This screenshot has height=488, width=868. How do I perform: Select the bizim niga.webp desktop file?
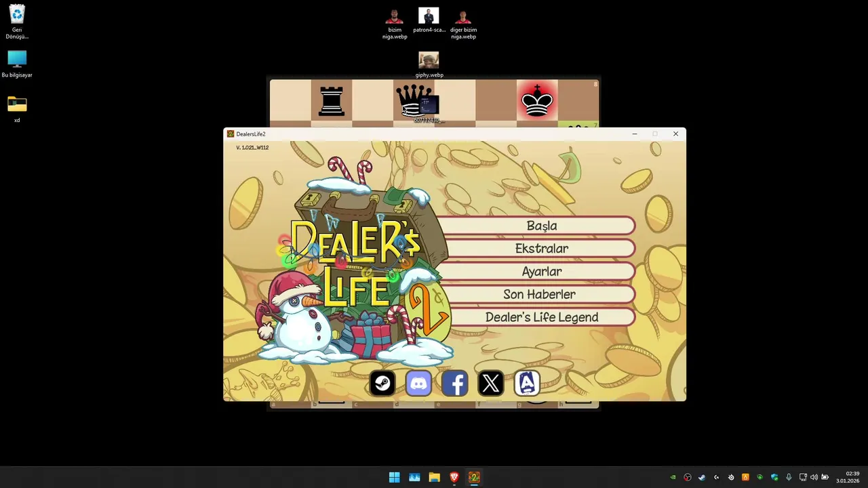(394, 24)
